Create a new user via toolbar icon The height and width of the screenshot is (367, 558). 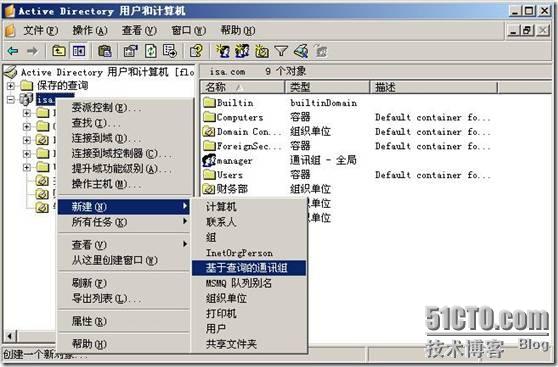point(223,51)
